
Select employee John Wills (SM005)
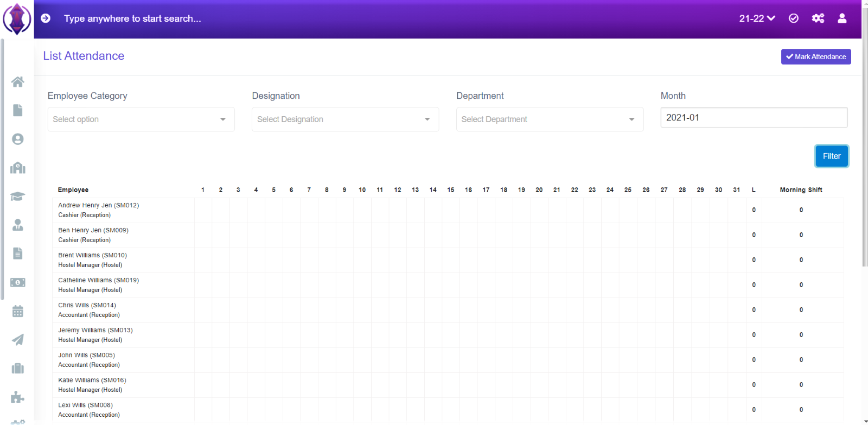coord(86,356)
